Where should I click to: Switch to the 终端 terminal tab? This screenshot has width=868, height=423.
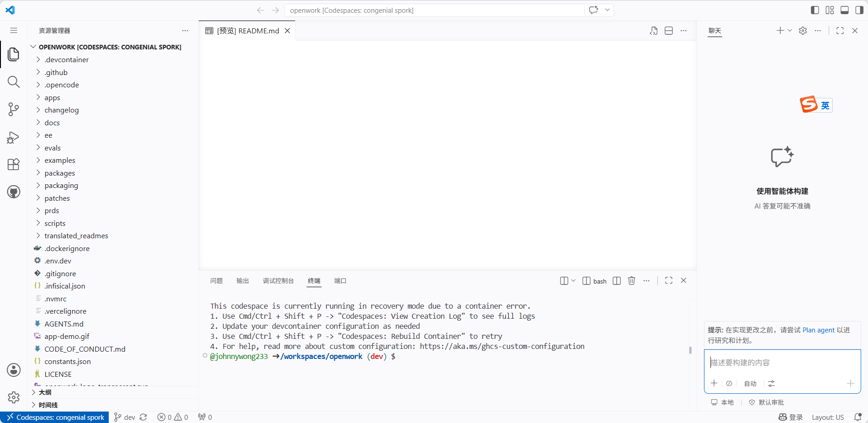(314, 281)
